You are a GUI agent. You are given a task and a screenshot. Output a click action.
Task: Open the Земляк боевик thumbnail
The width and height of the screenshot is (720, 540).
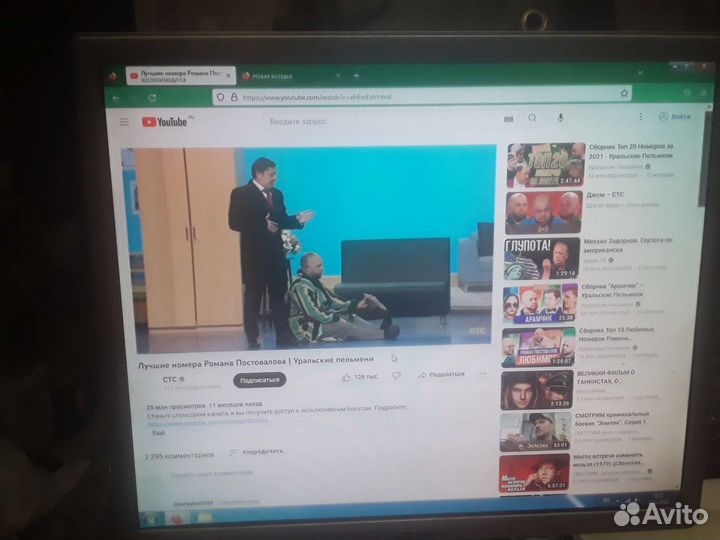535,432
